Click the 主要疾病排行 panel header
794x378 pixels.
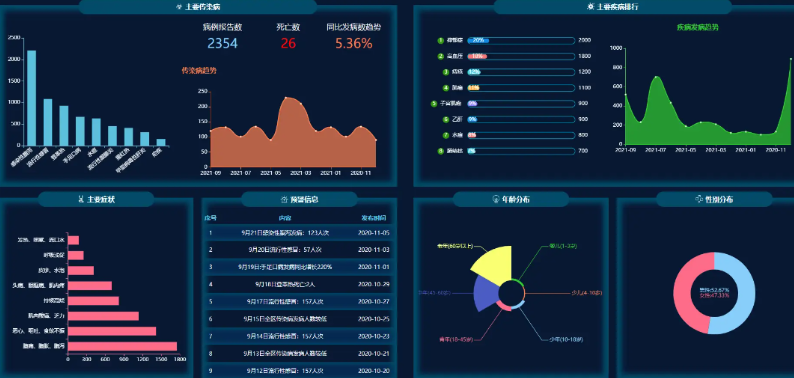pyautogui.click(x=613, y=7)
